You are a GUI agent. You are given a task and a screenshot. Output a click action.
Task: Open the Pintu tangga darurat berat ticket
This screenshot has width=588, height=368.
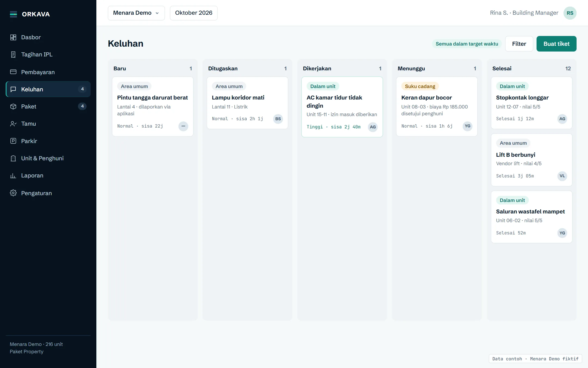152,107
